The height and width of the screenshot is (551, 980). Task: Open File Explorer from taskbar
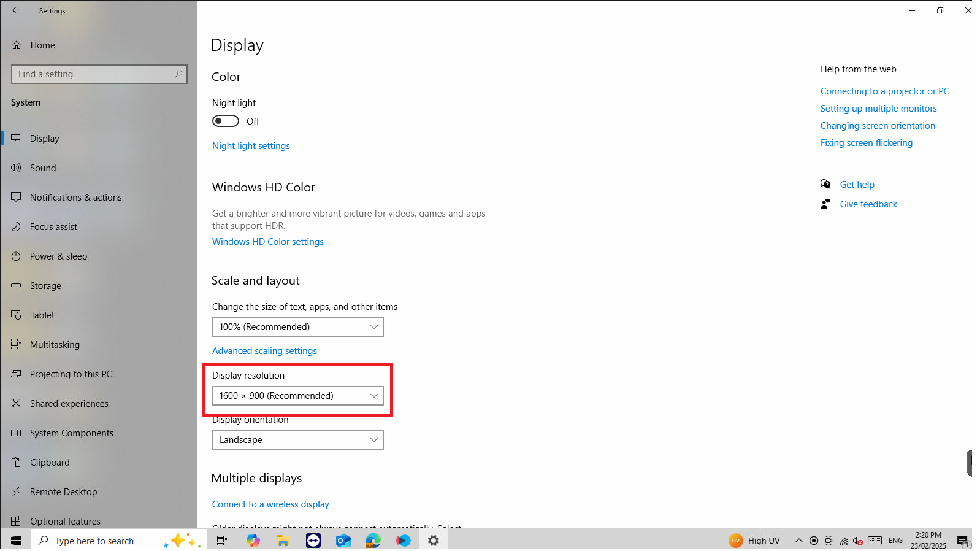283,541
